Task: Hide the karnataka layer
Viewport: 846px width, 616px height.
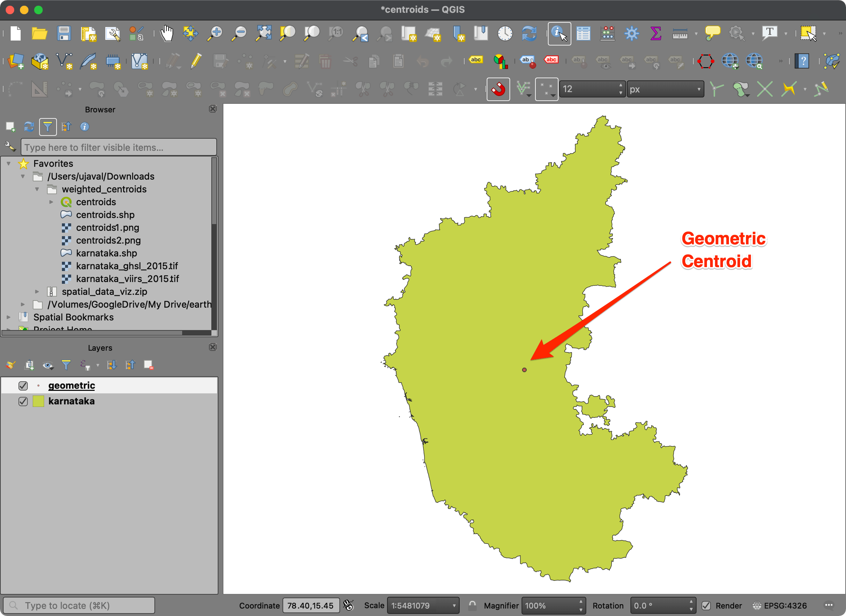Action: (23, 401)
